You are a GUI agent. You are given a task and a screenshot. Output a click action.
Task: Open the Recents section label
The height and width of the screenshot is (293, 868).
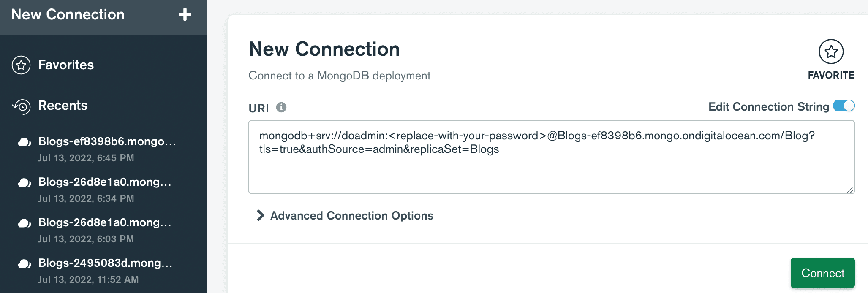(63, 105)
